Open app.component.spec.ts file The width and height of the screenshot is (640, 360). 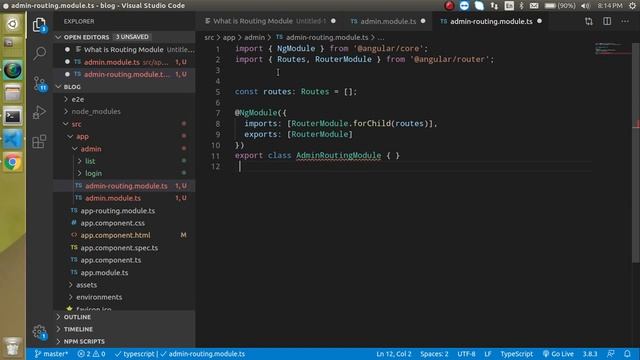click(x=124, y=248)
